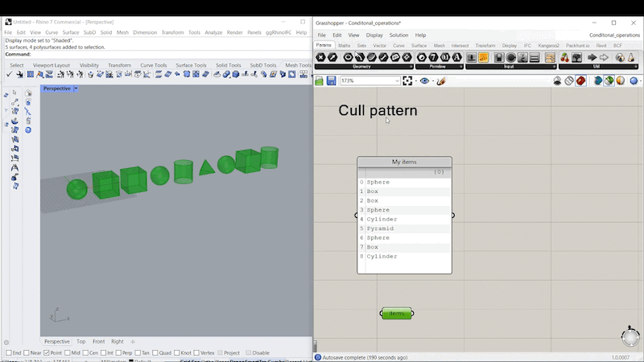Image resolution: width=644 pixels, height=362 pixels.
Task: Click the Geometry param icon with X
Action: point(320,57)
